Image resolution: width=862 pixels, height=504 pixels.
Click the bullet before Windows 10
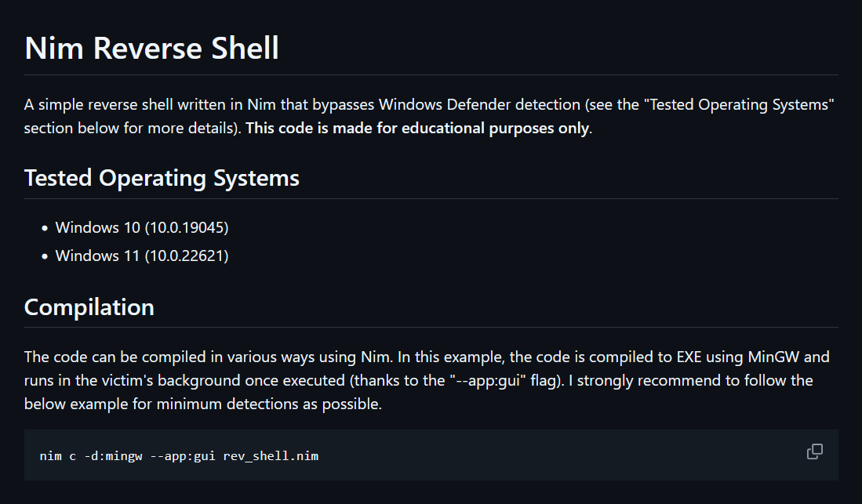(45, 228)
